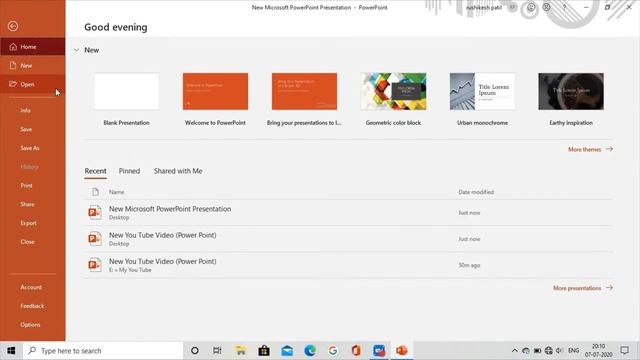
Task: Open the clock and date flyout
Action: pos(598,351)
